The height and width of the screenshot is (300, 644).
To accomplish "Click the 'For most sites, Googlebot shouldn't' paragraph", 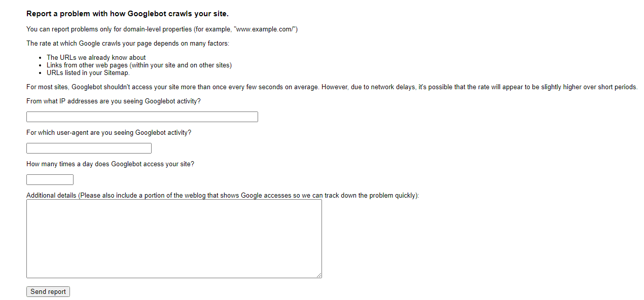I will click(x=332, y=87).
